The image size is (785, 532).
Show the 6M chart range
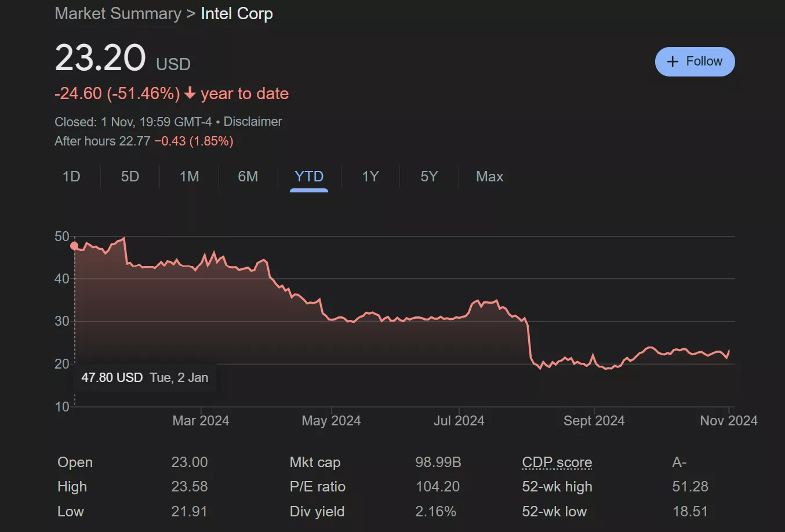248,177
